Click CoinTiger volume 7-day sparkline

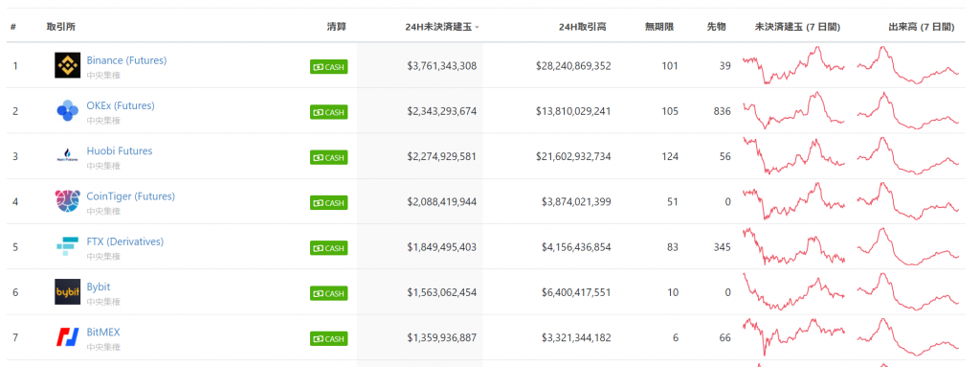pos(907,201)
